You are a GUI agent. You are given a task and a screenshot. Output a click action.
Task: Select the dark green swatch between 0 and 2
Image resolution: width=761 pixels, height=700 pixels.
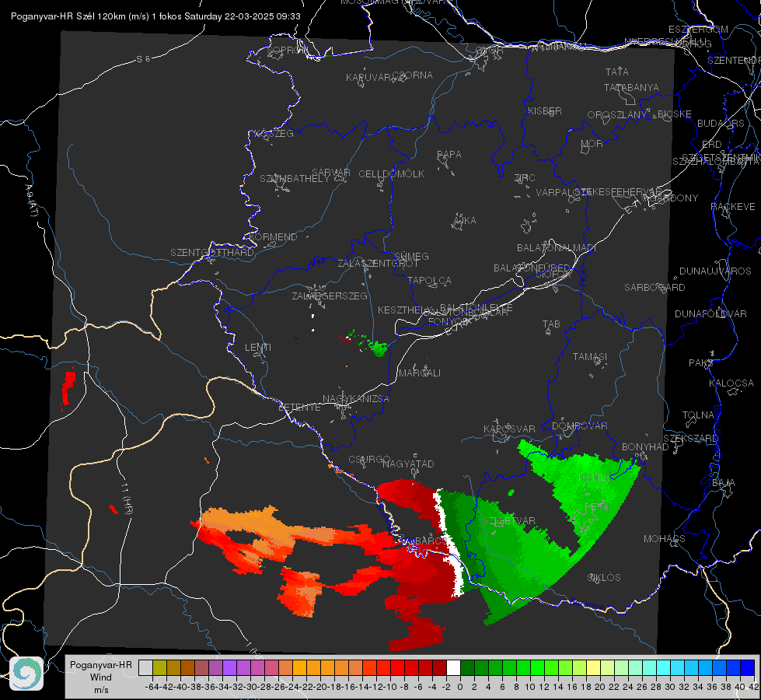tap(467, 667)
